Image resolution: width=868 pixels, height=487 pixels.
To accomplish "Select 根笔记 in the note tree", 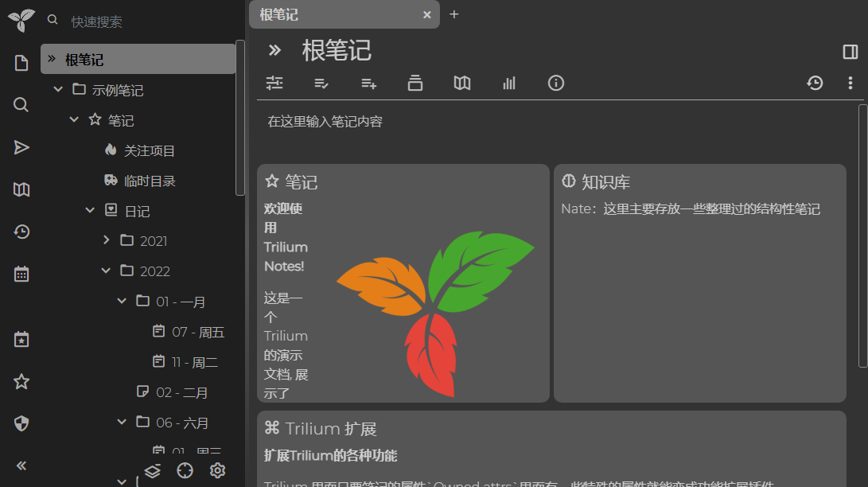I will [x=138, y=59].
